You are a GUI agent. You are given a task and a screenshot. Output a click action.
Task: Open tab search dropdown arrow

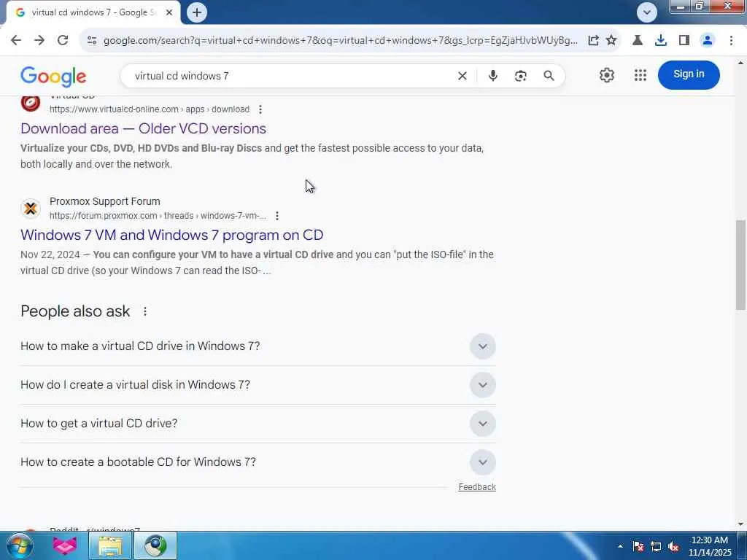tap(647, 12)
